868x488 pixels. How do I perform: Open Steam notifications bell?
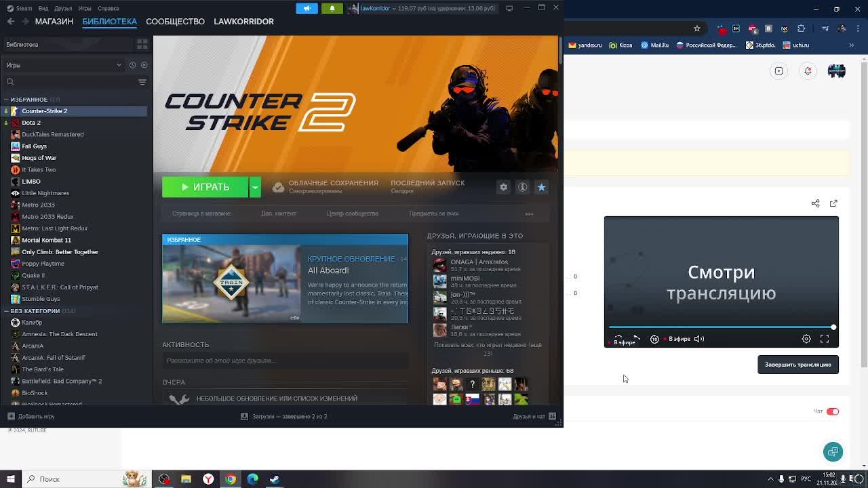click(x=332, y=8)
